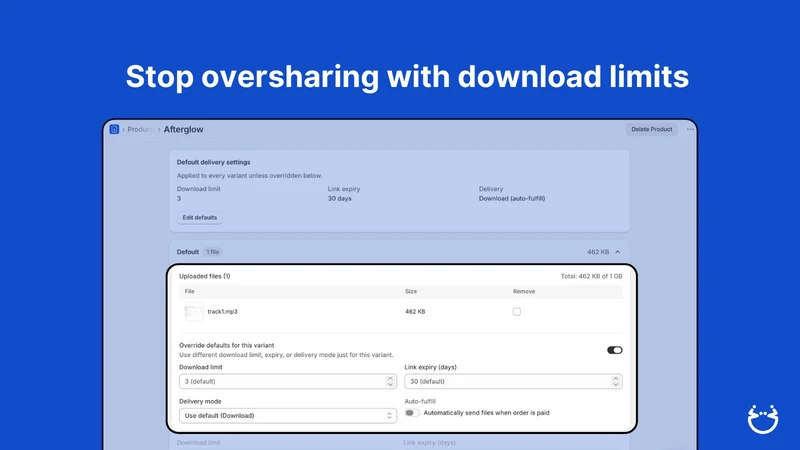Click the smiley logo icon at corner
Image resolution: width=800 pixels, height=450 pixels.
[763, 419]
